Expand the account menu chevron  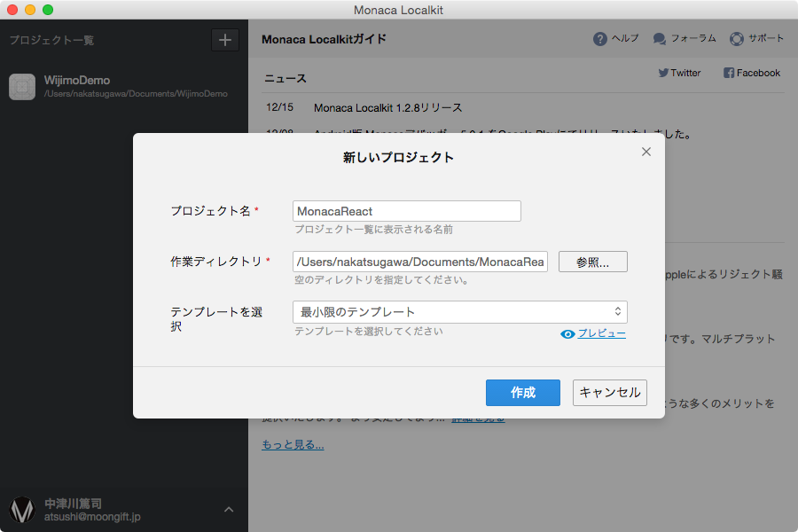[x=229, y=509]
